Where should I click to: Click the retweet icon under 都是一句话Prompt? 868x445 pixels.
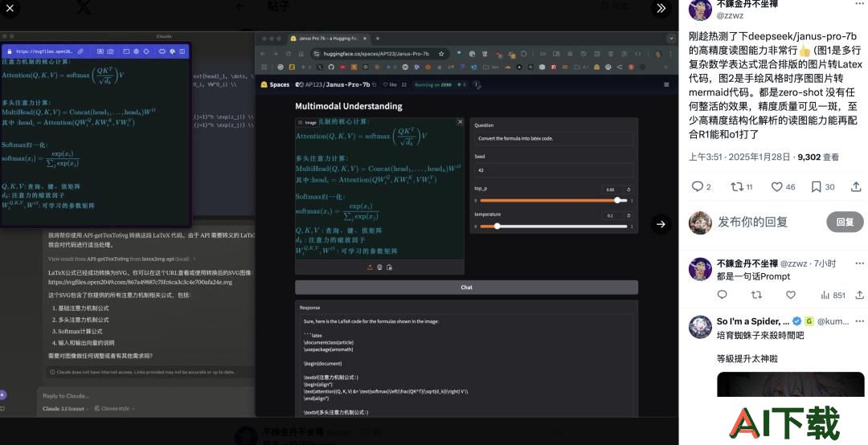(756, 295)
